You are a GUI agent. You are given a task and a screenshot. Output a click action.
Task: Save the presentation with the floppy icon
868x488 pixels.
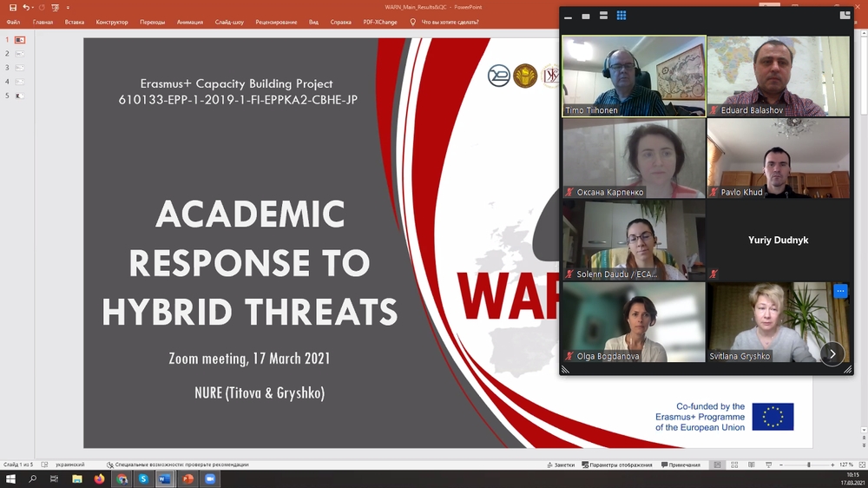coord(13,8)
